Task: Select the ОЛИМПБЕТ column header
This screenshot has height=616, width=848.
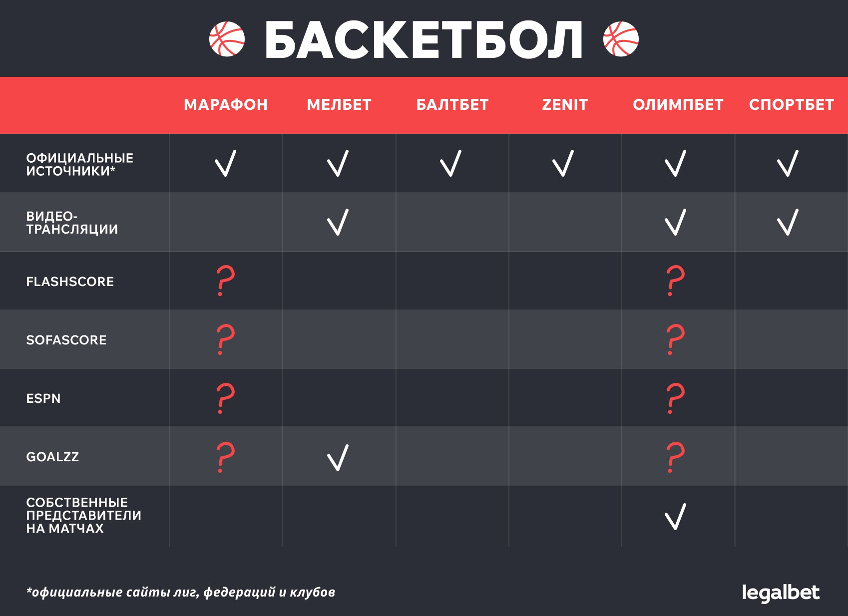Action: pyautogui.click(x=678, y=105)
